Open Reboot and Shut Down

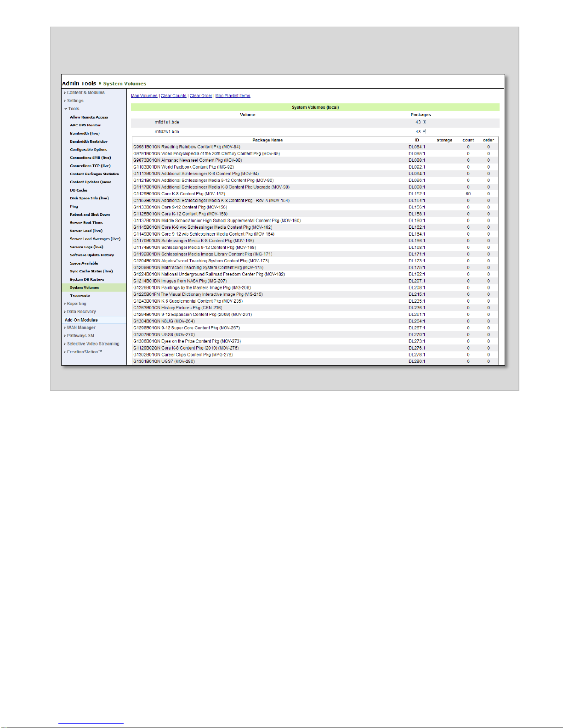[x=90, y=214]
